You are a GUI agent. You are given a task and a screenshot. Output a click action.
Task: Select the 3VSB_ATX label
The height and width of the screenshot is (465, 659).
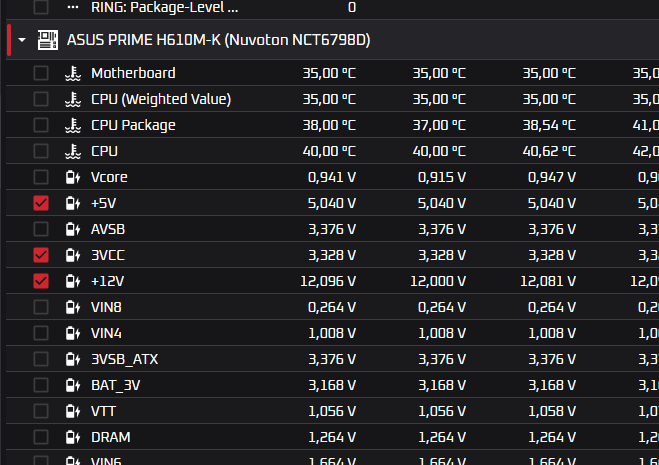coord(125,359)
